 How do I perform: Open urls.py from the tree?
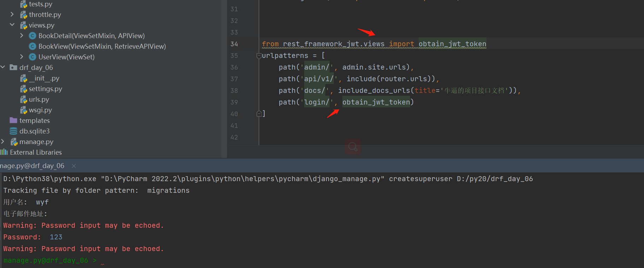[39, 99]
